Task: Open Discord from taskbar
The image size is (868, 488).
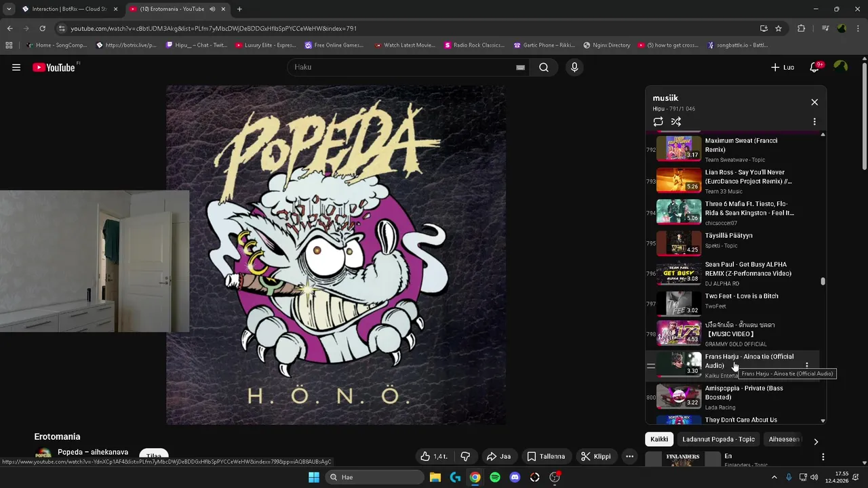Action: (515, 477)
